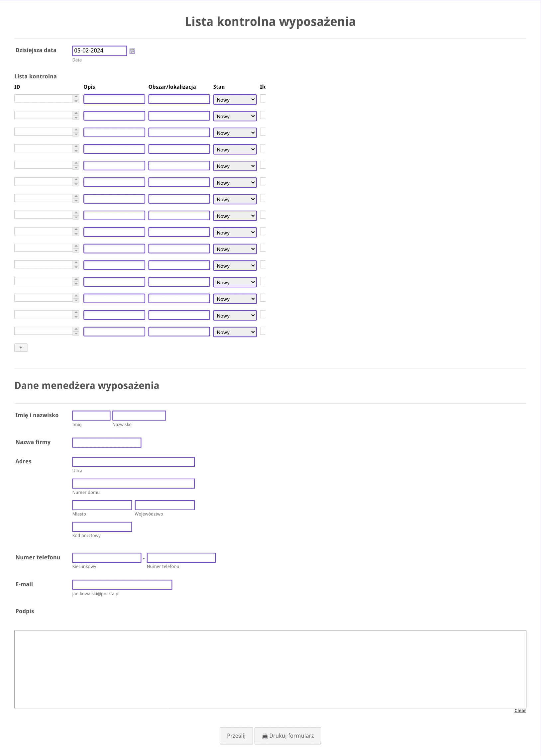The height and width of the screenshot is (756, 541).
Task: Clear the signature with Clear link
Action: (520, 710)
